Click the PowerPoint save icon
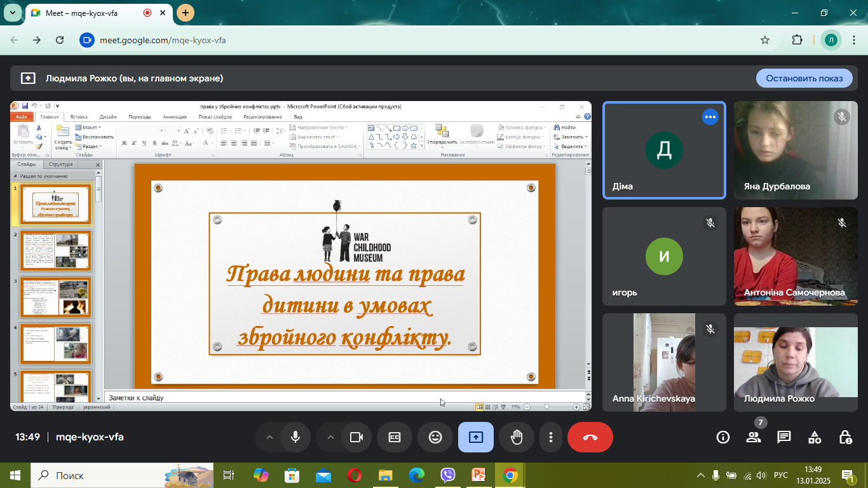 [25, 106]
